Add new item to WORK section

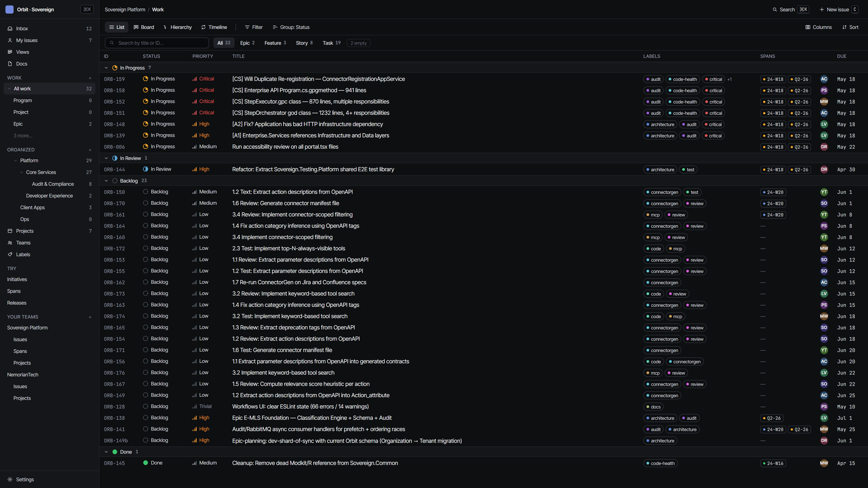90,78
